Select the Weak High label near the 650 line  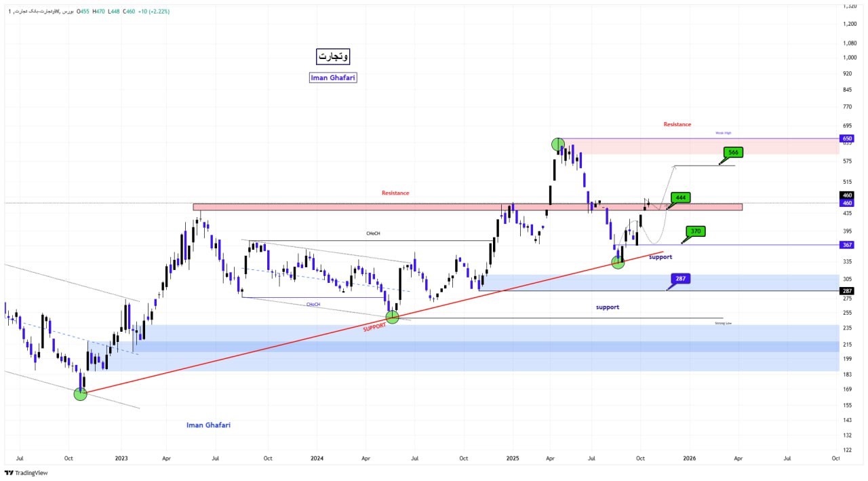tap(723, 134)
